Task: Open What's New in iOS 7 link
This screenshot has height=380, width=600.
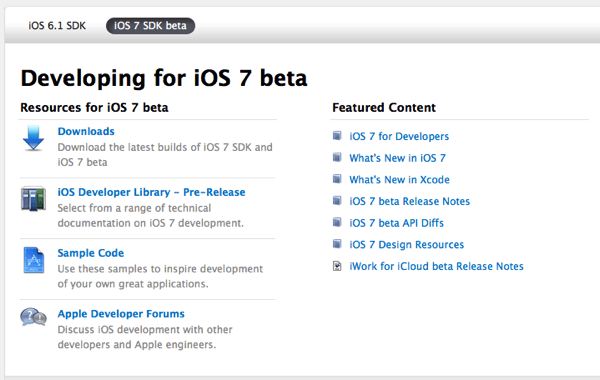Action: tap(398, 158)
